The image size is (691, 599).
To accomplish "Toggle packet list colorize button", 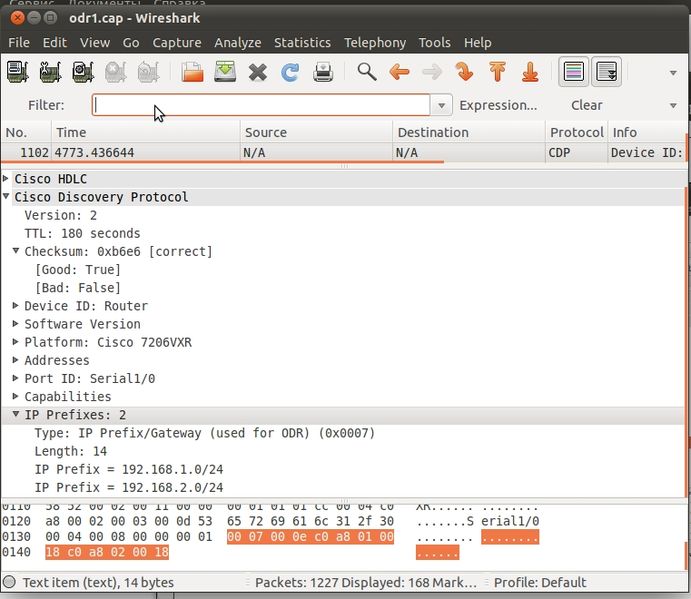I will coord(573,71).
